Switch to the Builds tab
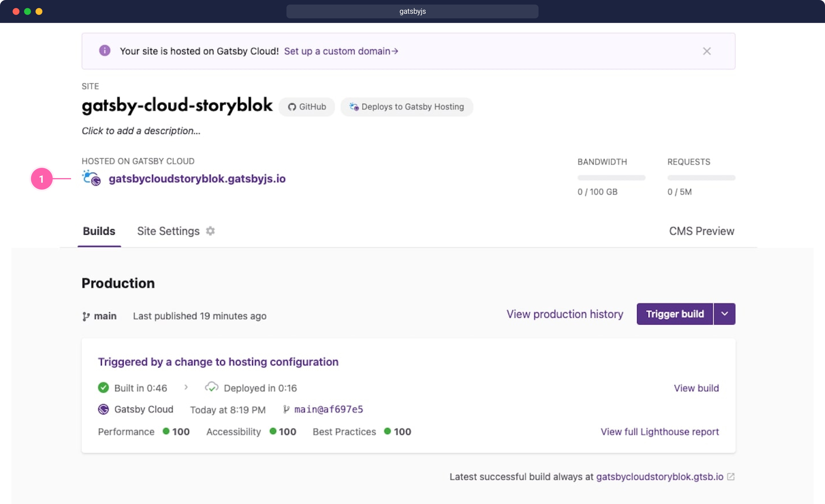Screen dimensions: 825x504 pos(99,231)
